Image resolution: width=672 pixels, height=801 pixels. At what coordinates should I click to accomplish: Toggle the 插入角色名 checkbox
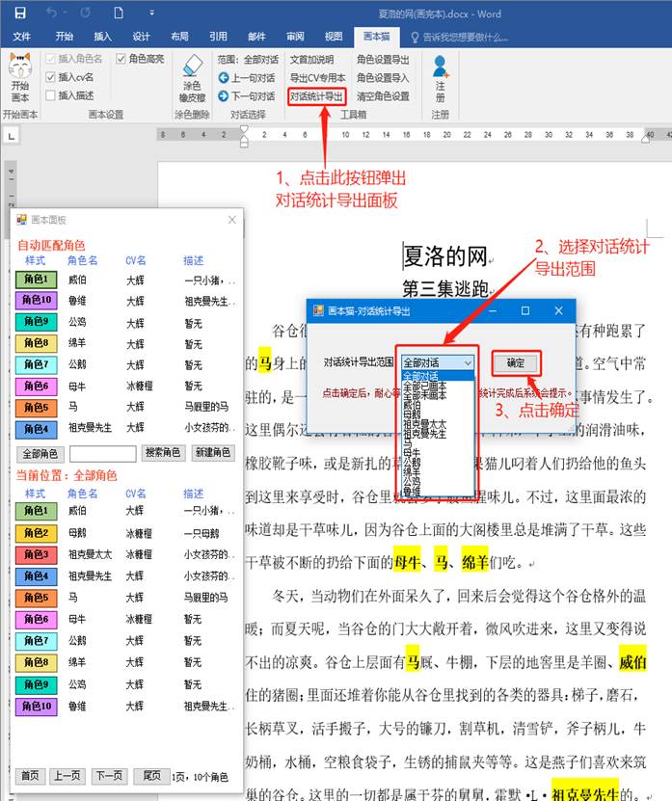50,59
